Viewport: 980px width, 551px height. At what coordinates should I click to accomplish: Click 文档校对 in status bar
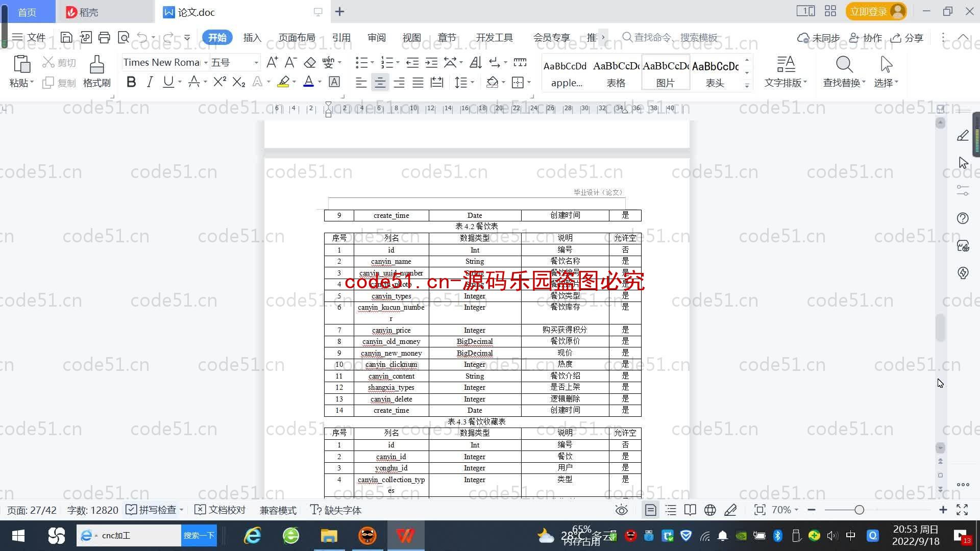220,510
